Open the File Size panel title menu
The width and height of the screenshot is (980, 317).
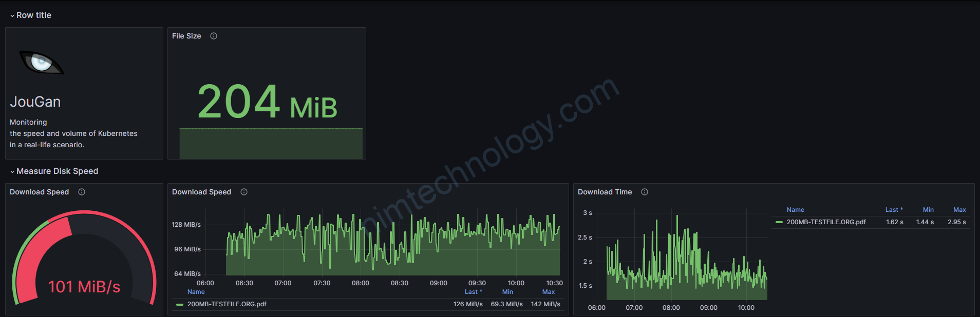coord(186,36)
